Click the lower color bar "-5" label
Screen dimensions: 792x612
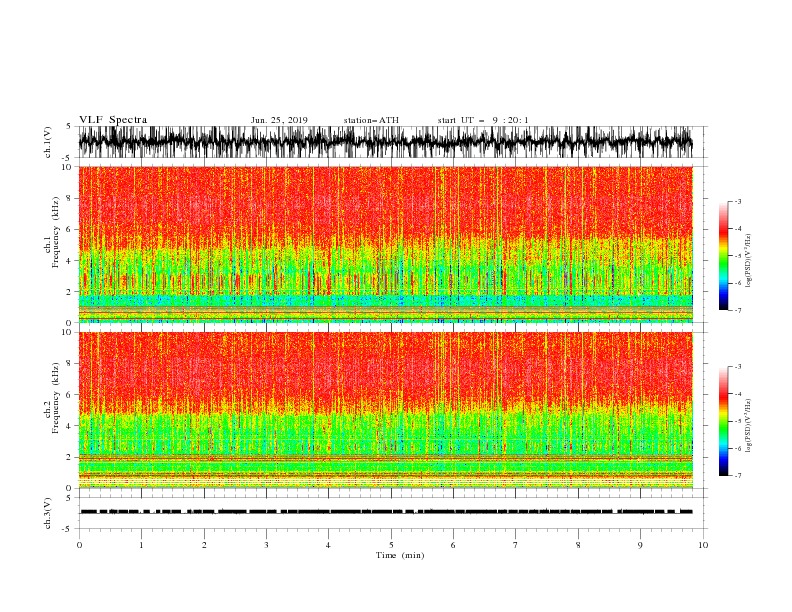737,421
